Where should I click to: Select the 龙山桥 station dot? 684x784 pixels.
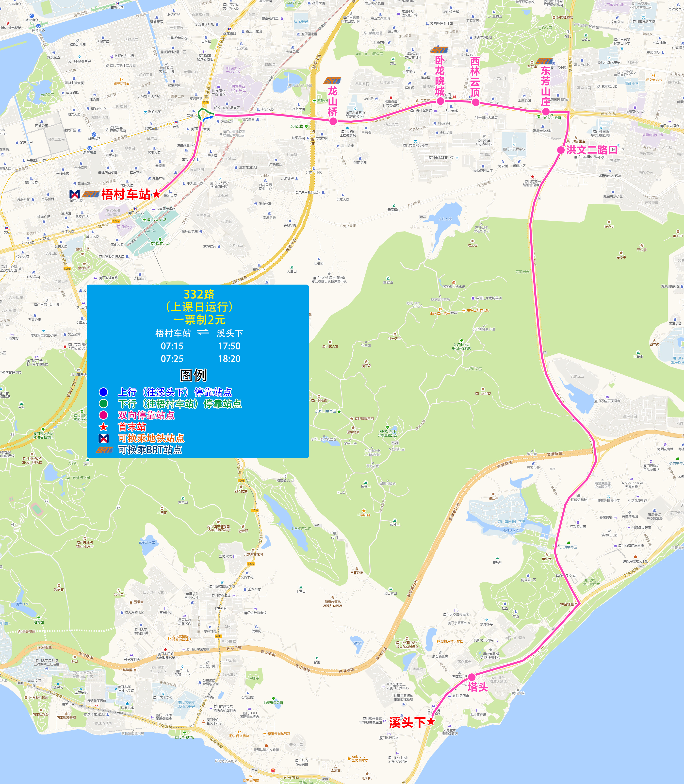333,121
